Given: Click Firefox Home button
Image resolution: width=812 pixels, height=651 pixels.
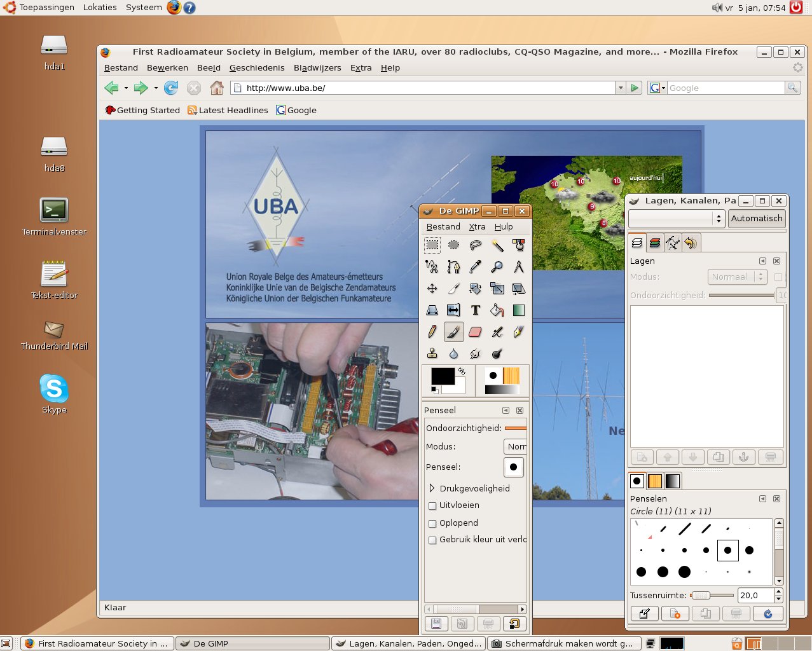Looking at the screenshot, I should (x=217, y=88).
